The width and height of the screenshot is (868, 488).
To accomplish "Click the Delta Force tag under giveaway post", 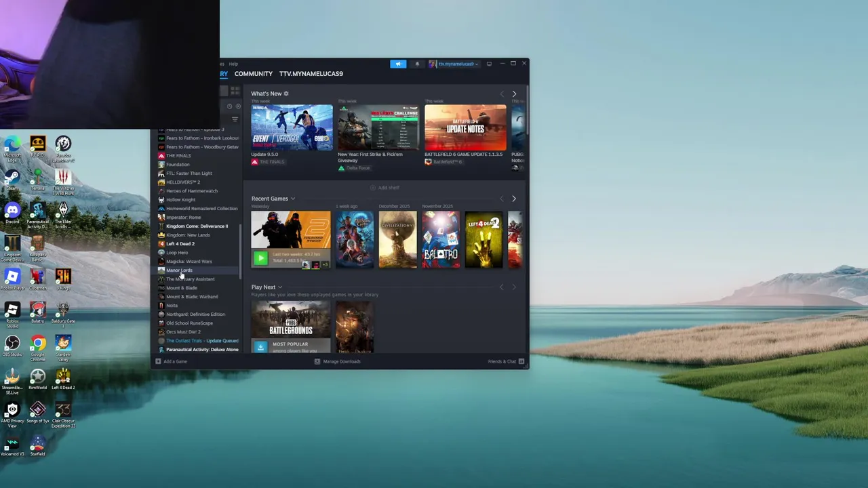I will point(354,168).
